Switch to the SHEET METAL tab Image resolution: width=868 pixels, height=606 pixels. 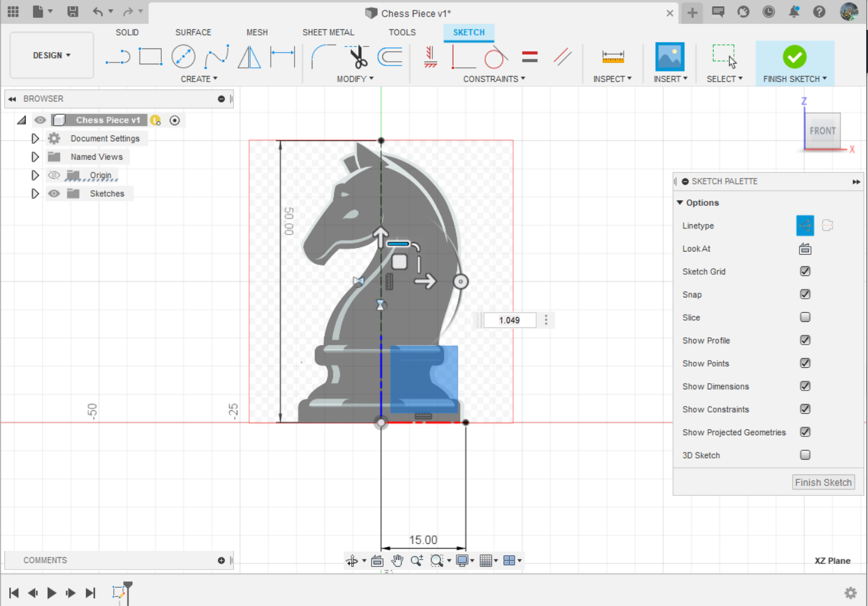(328, 32)
